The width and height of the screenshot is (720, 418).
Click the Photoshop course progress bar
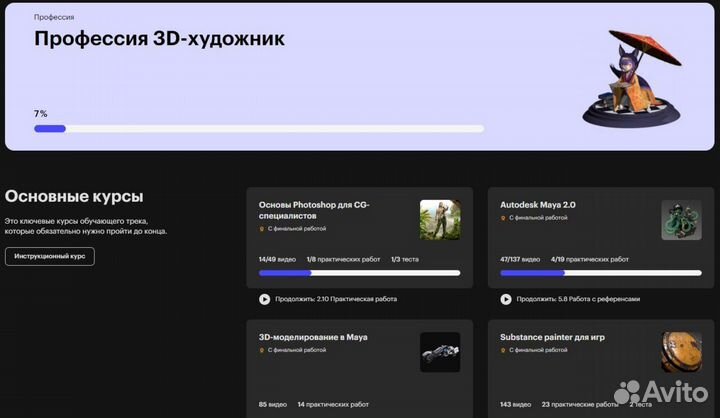(x=360, y=273)
